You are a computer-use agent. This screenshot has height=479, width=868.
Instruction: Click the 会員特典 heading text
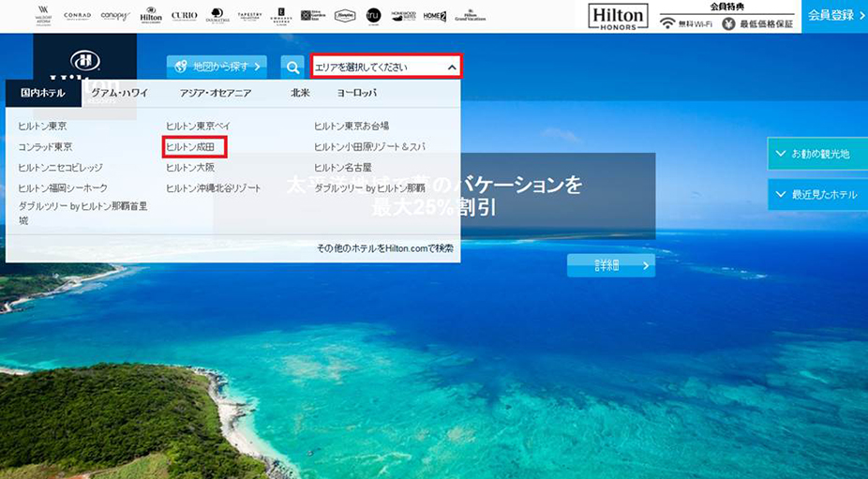(727, 7)
